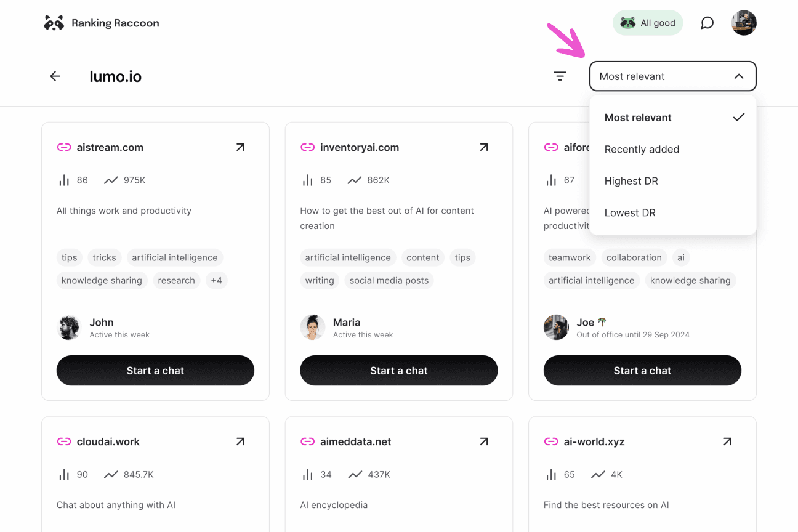Open your profile picture in the top right

click(x=744, y=23)
